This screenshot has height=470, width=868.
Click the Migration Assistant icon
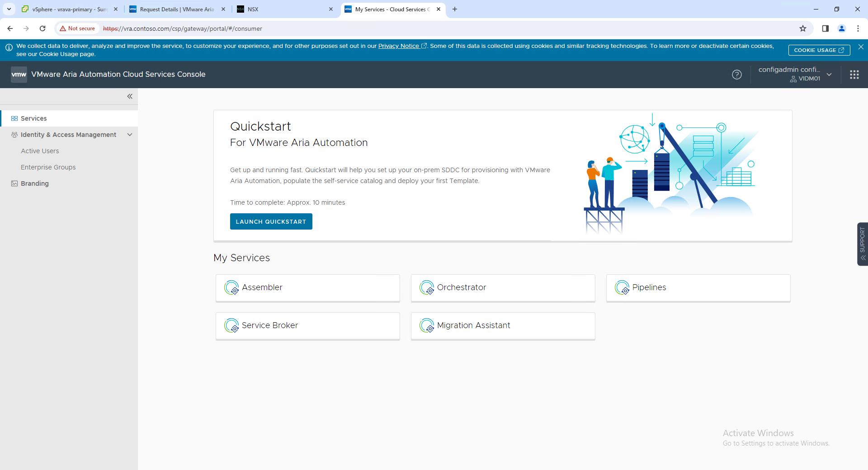point(427,325)
